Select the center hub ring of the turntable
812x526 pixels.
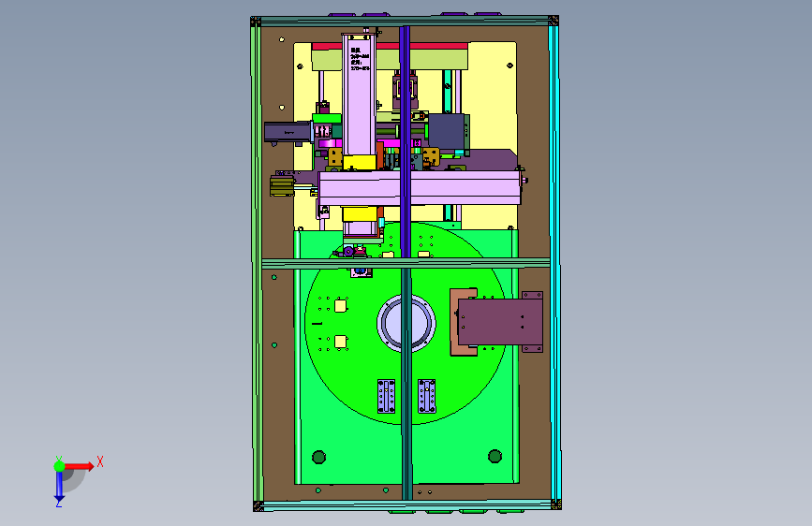point(406,324)
